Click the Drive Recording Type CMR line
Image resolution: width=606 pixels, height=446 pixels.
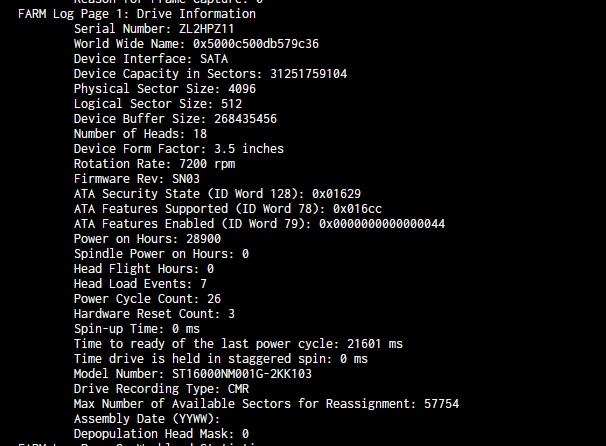pyautogui.click(x=161, y=388)
